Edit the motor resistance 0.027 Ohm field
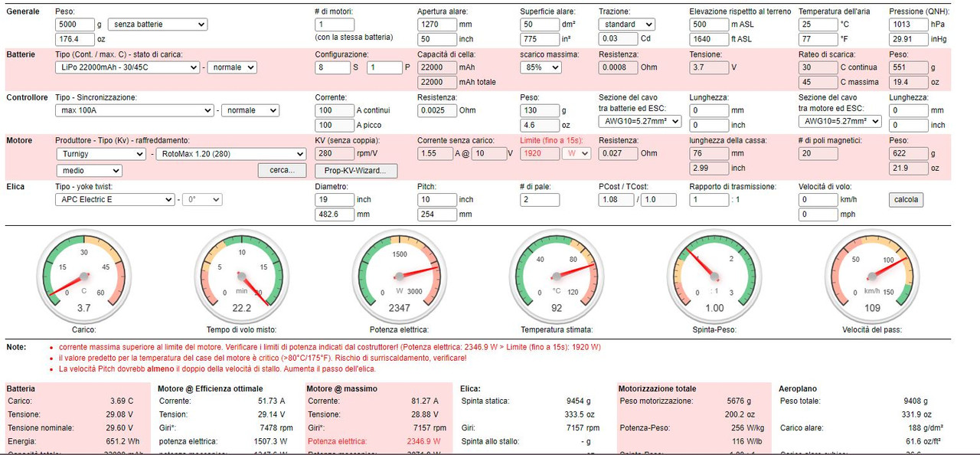This screenshot has height=455, width=980. pos(618,154)
